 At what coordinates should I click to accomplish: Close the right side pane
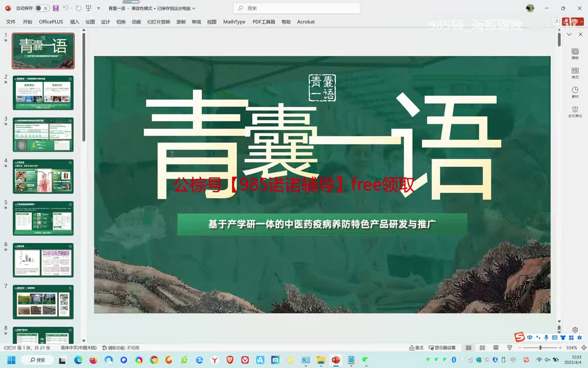point(580,34)
